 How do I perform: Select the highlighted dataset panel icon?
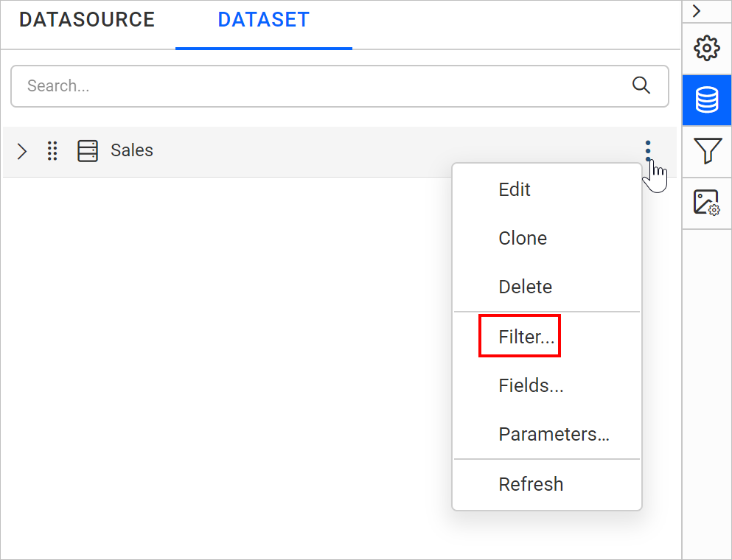click(x=706, y=99)
